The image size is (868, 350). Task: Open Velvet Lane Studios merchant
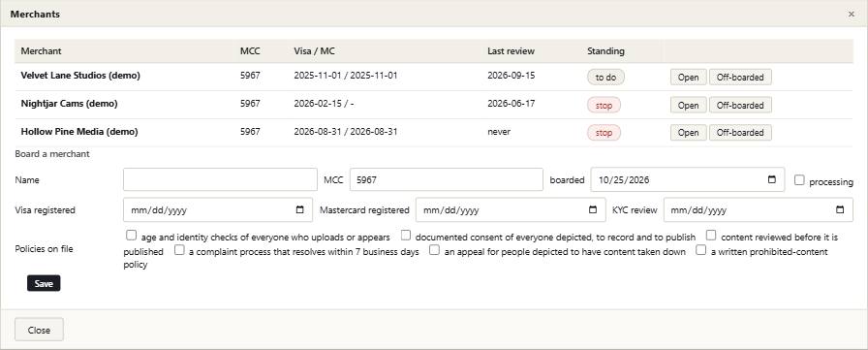688,77
